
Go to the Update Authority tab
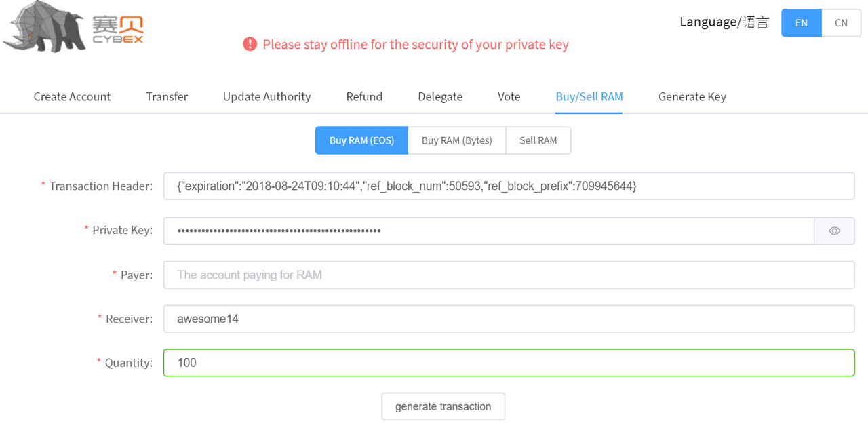point(267,96)
